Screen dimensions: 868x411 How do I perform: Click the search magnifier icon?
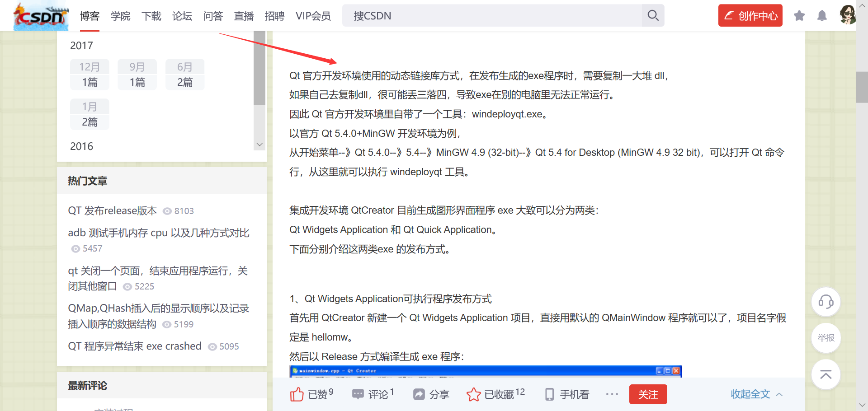(652, 15)
